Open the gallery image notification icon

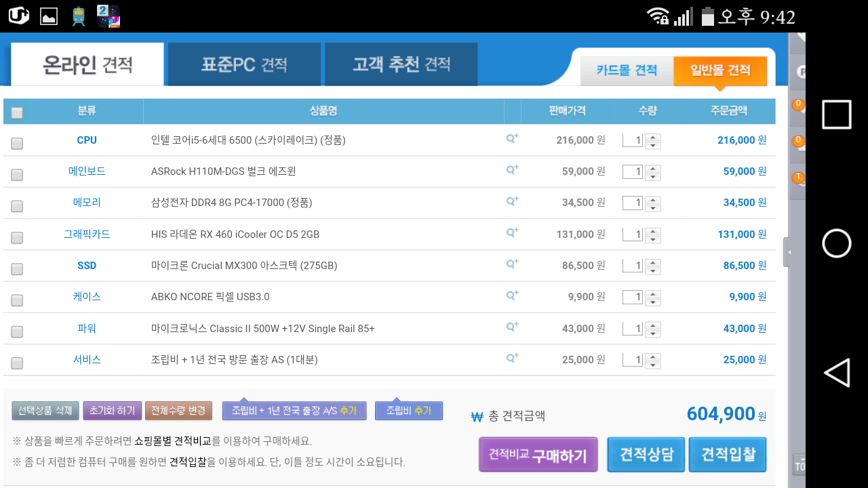pyautogui.click(x=49, y=16)
